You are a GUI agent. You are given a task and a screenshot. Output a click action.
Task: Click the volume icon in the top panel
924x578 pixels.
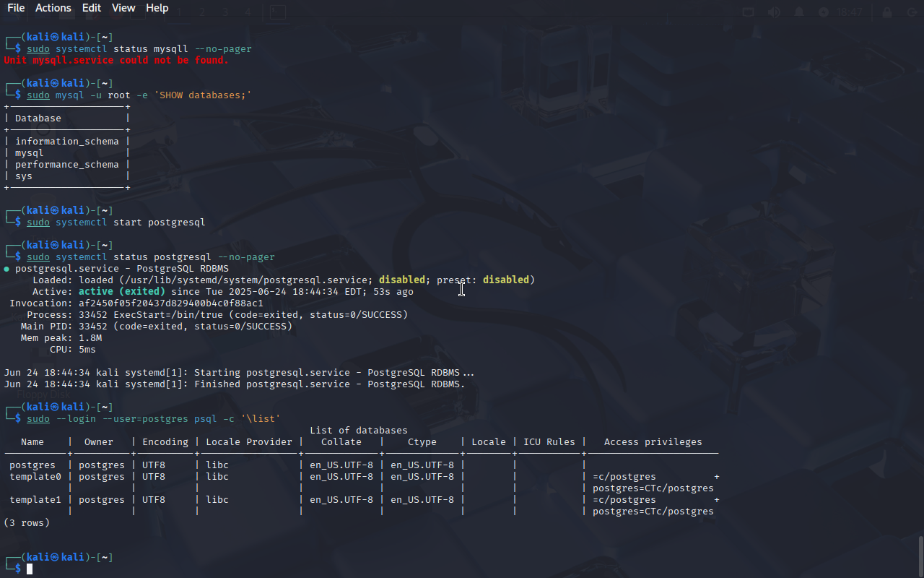coord(774,12)
